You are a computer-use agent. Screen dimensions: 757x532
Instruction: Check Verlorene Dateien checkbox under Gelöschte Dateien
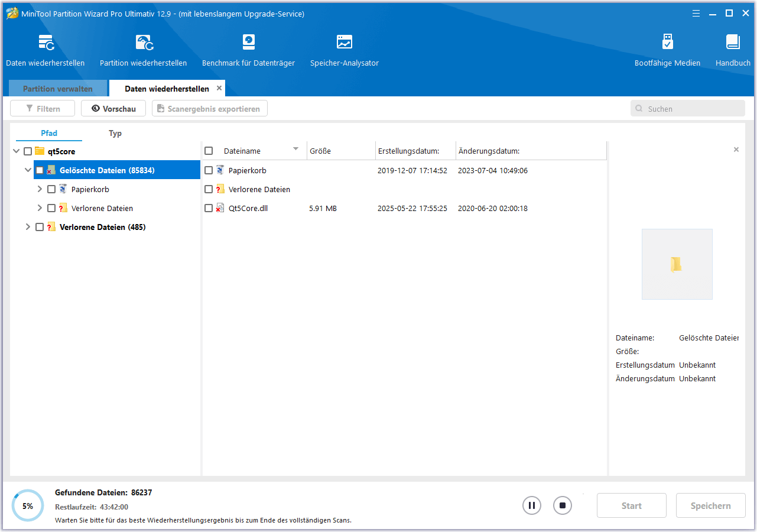pos(51,208)
